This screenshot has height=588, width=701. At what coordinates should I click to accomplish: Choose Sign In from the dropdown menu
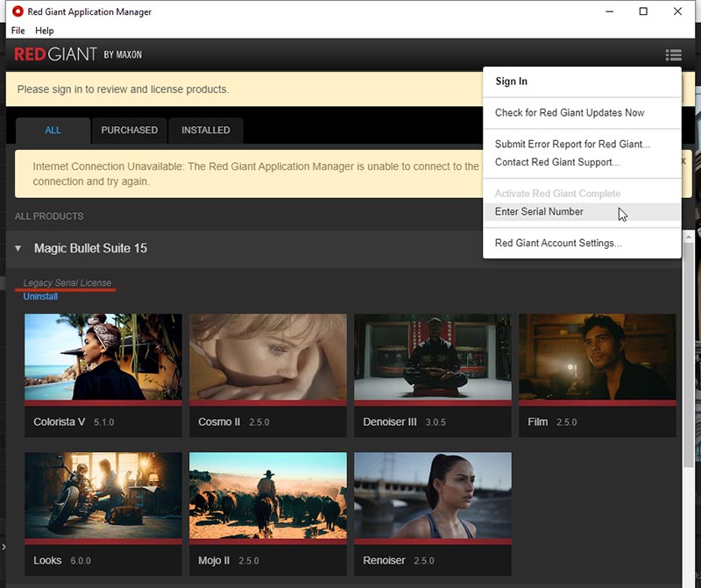[511, 81]
